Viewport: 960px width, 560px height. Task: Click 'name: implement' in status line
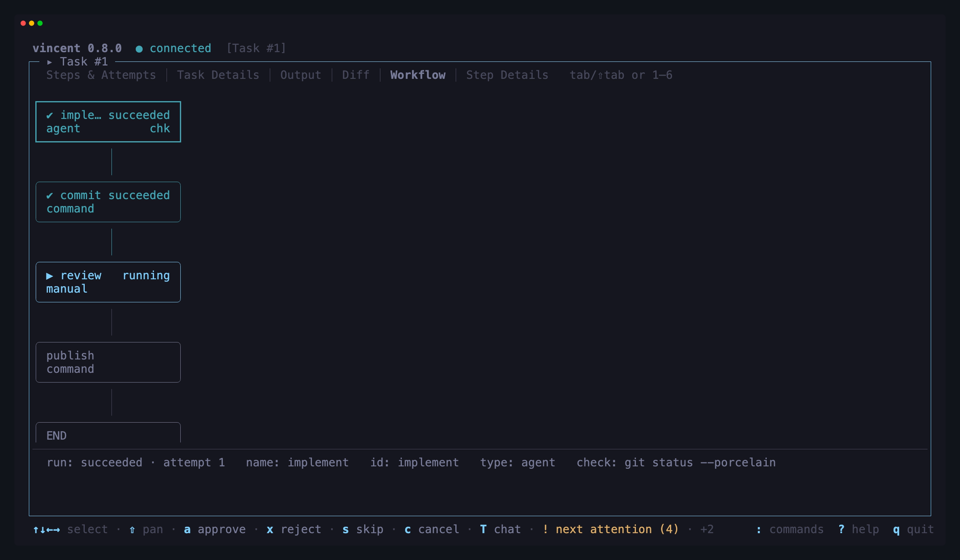[x=297, y=463]
